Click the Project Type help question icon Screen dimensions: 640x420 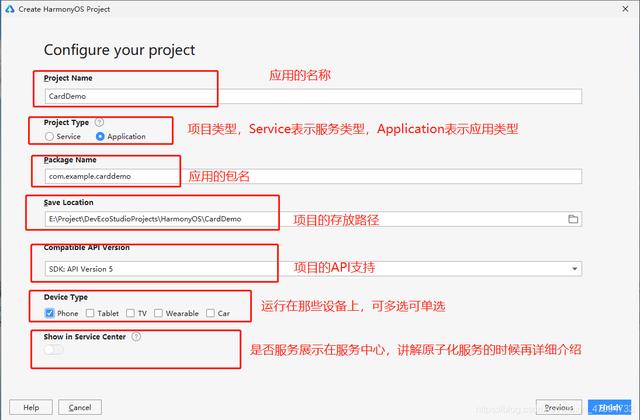(99, 122)
